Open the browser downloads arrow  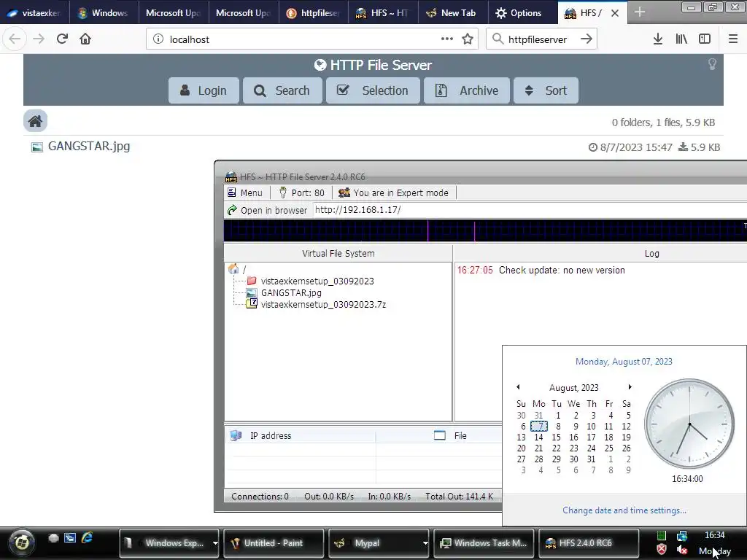coord(658,39)
